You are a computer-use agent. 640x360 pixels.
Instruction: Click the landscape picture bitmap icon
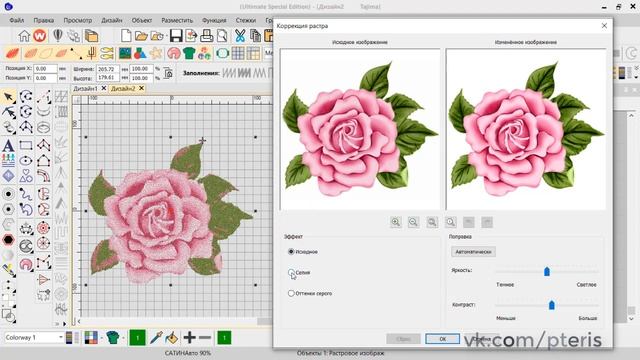pyautogui.click(x=125, y=53)
